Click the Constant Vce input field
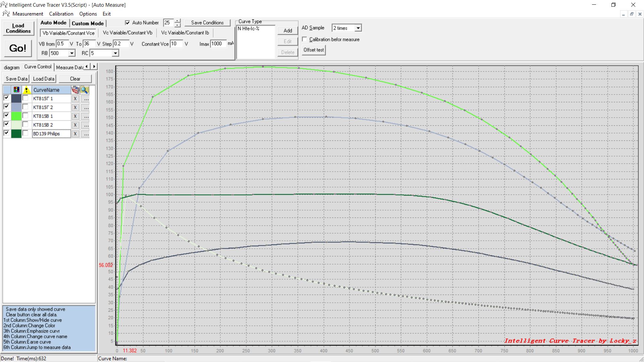The image size is (644, 362). (176, 44)
